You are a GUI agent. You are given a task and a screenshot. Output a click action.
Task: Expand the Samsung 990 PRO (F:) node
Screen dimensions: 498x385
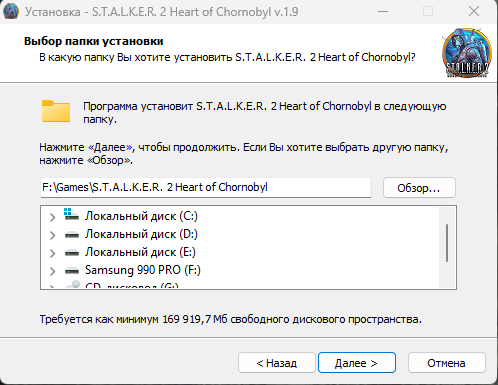52,271
